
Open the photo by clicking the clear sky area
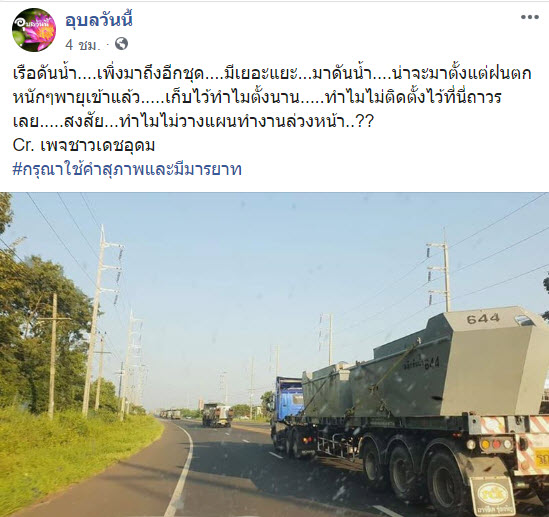(x=273, y=263)
